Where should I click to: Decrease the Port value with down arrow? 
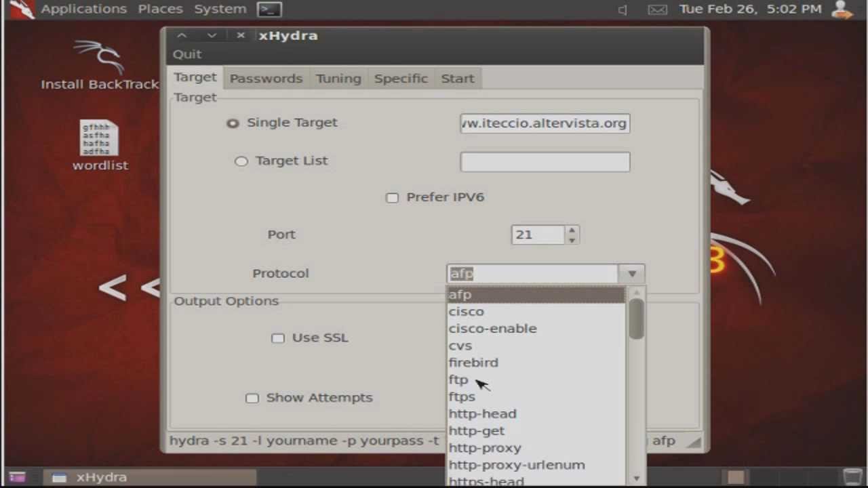click(x=572, y=240)
